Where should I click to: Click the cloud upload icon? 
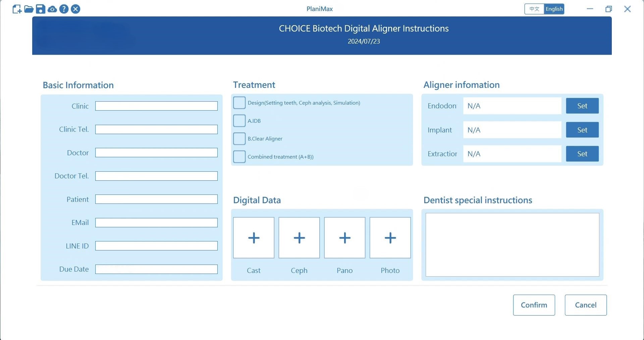[x=52, y=9]
